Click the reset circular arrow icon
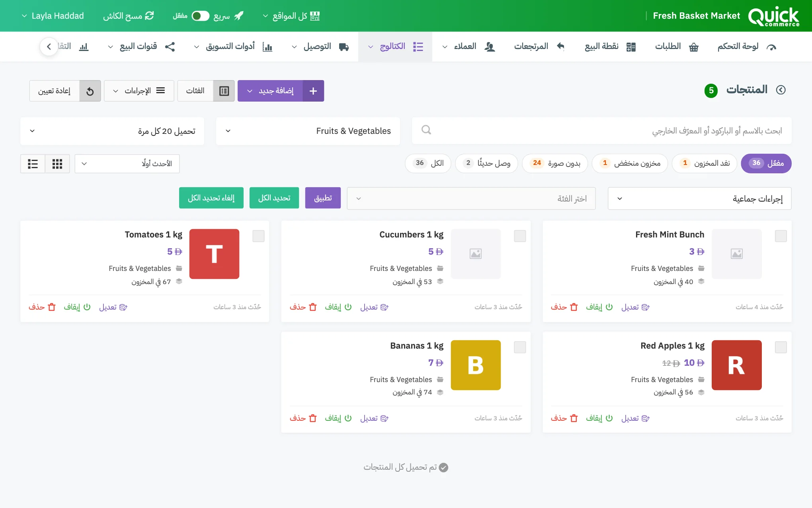 tap(90, 91)
